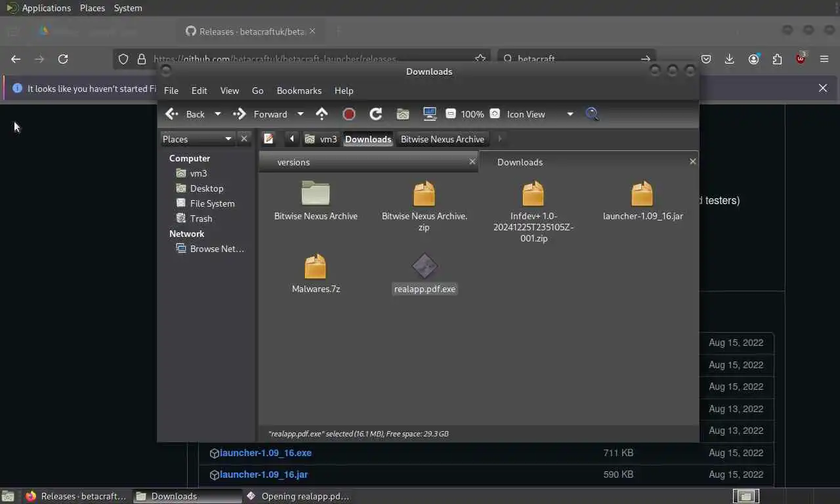Reload the Firefox page
The image size is (840, 504).
pos(63,59)
